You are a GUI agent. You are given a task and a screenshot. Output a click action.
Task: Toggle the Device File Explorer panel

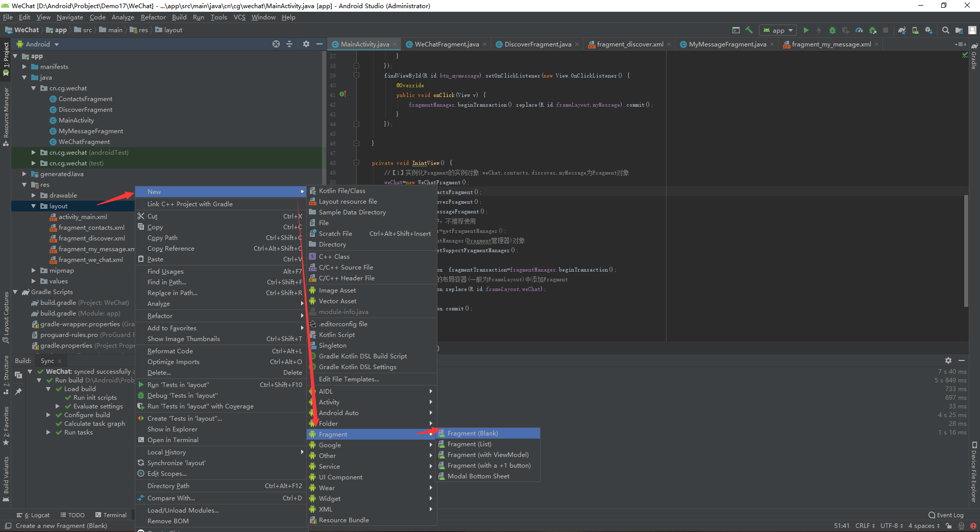point(974,472)
